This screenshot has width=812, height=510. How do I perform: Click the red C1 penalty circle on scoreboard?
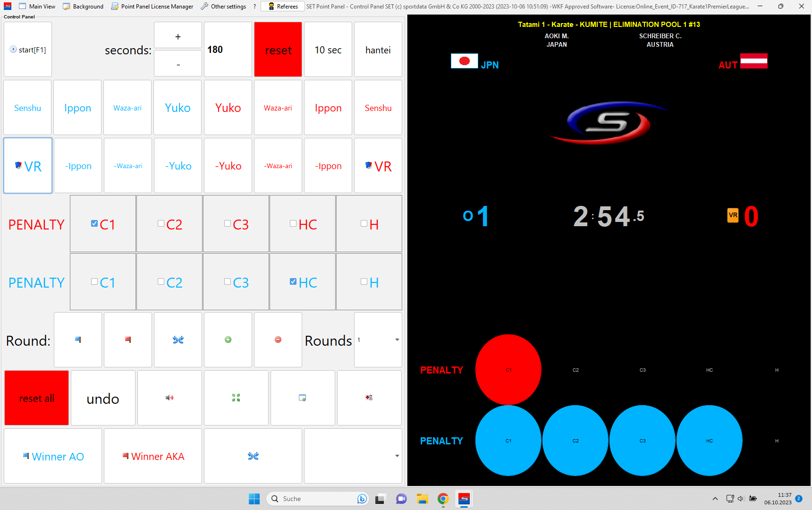click(x=508, y=370)
